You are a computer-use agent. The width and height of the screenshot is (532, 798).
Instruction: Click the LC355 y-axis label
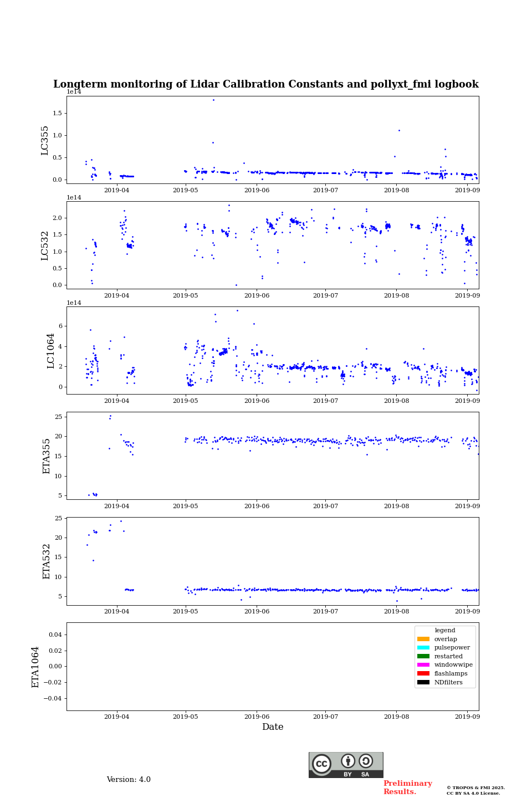point(45,140)
